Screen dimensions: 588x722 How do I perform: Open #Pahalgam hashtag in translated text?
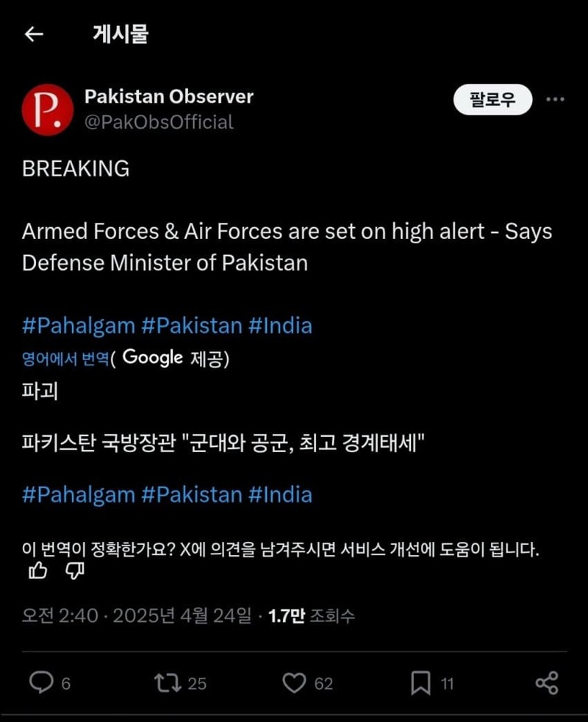(78, 495)
